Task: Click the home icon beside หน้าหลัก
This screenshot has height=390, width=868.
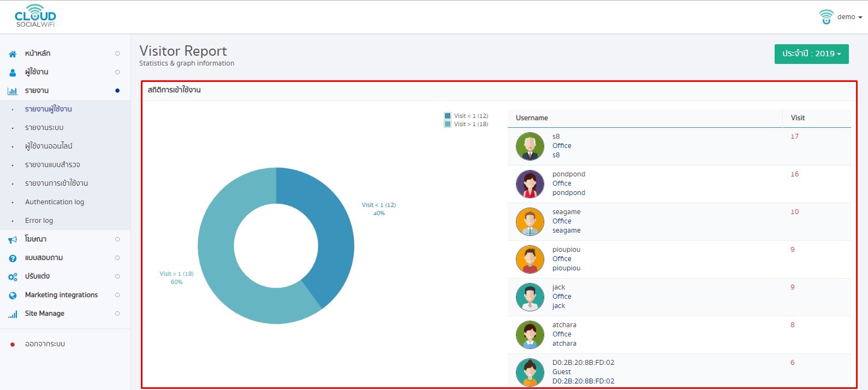Action: click(x=13, y=54)
